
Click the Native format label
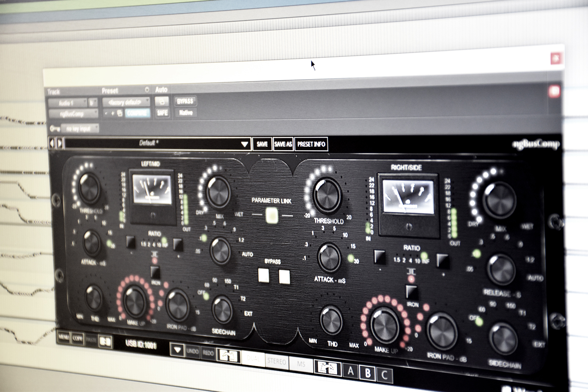coord(185,113)
